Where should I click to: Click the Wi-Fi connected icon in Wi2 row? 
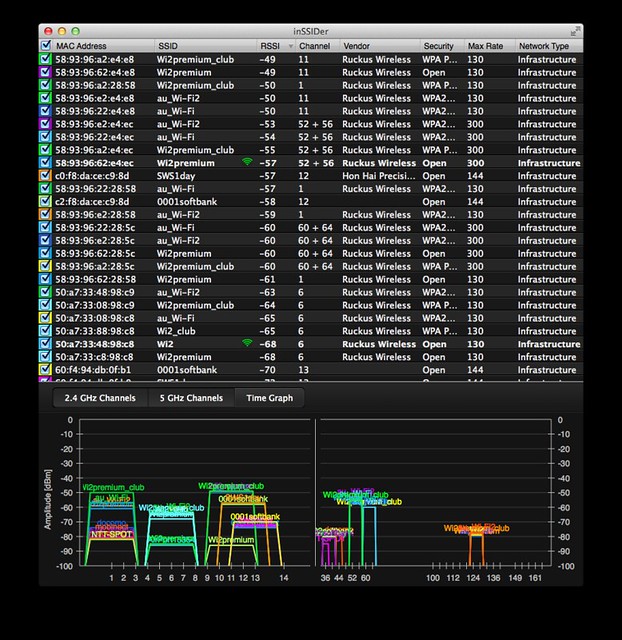[x=247, y=343]
